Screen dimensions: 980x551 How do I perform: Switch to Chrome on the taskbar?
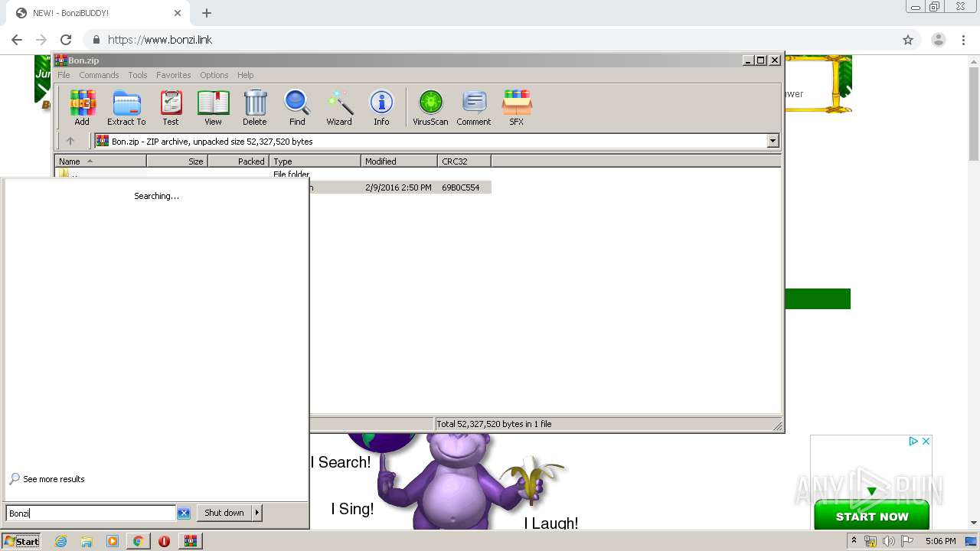point(138,541)
